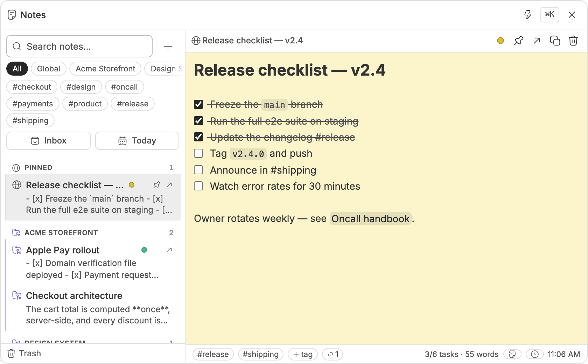Filter by #design tag
588x364 pixels.
click(x=81, y=87)
